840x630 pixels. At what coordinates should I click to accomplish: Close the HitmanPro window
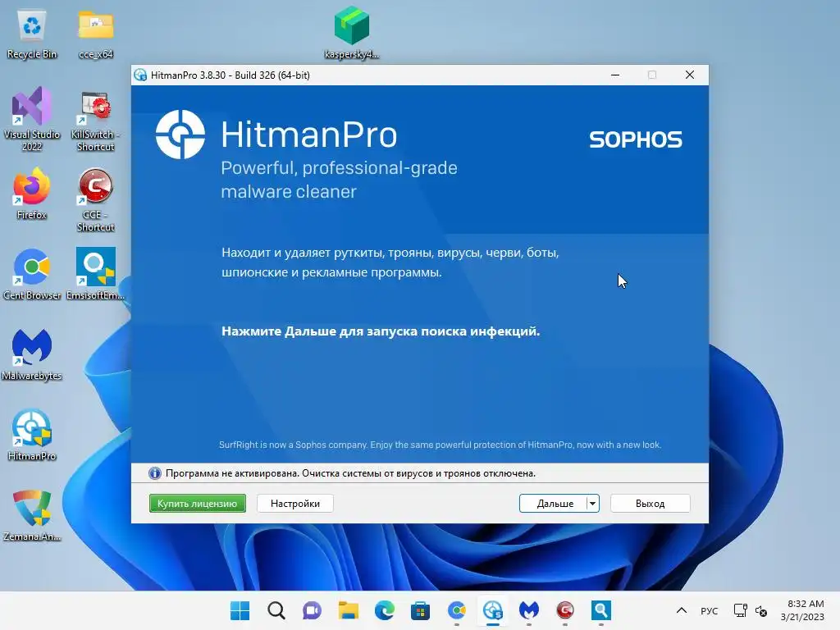coord(690,75)
